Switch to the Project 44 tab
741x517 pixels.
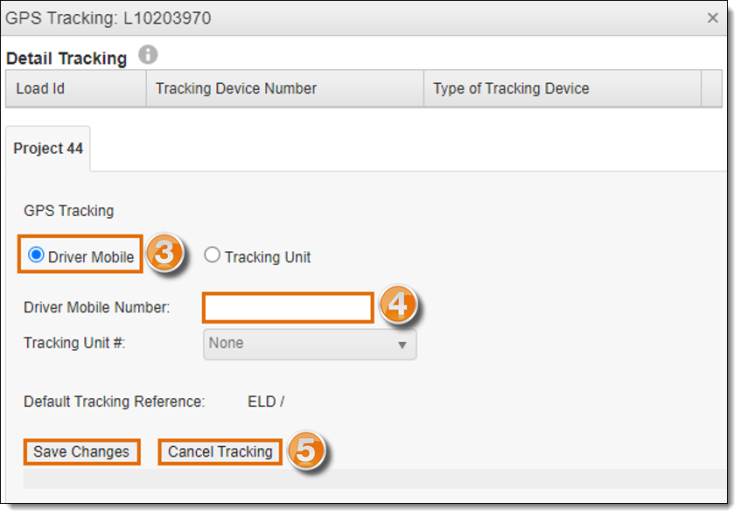(48, 148)
